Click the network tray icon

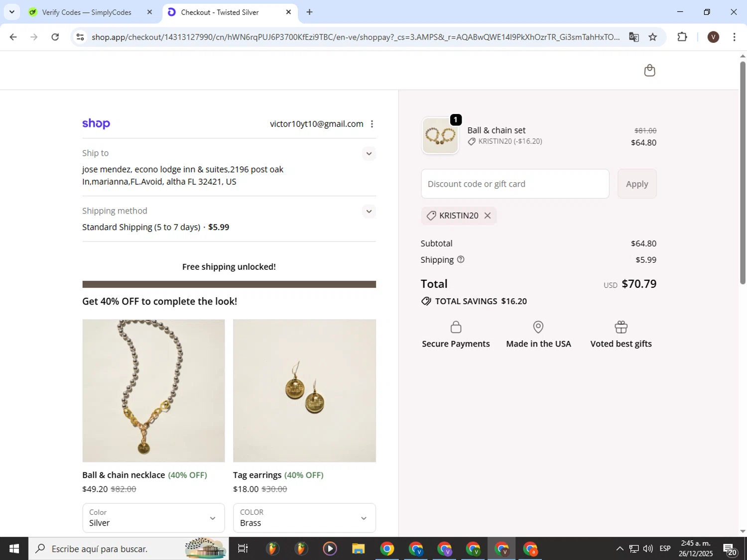click(x=634, y=549)
